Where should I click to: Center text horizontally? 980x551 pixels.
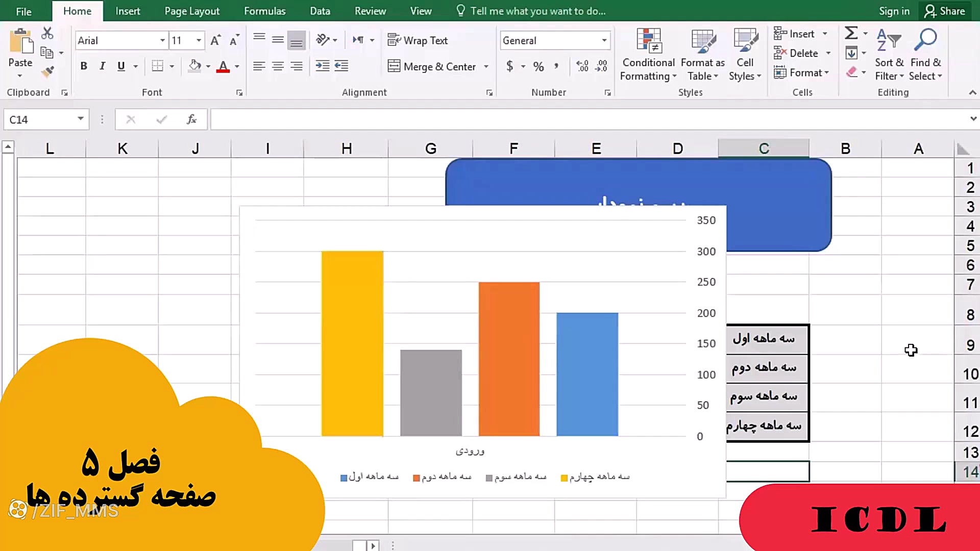(278, 66)
